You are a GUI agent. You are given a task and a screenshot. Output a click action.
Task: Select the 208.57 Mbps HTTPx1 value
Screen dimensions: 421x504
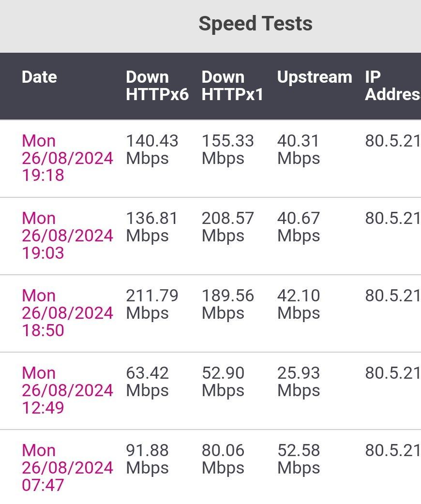[x=228, y=227]
